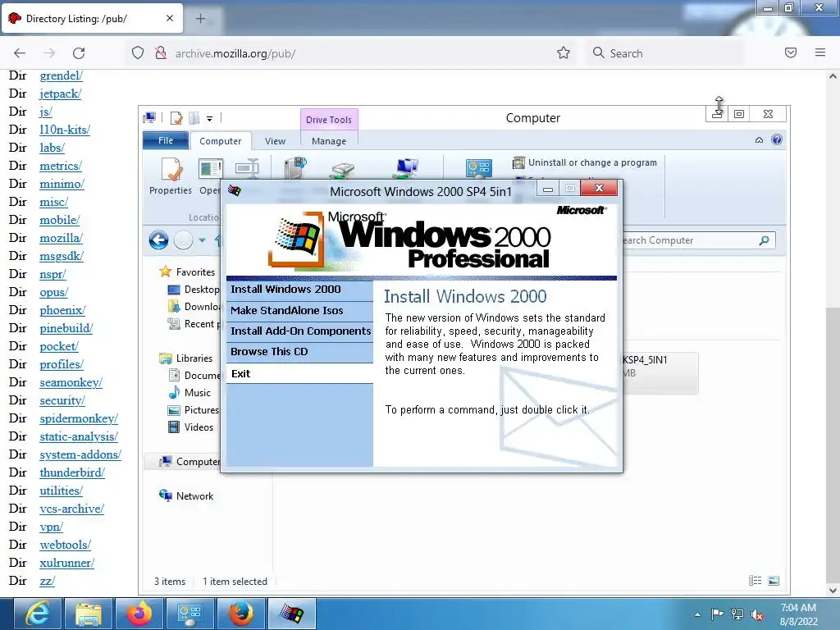Switch to the Computer ribbon tab

point(220,141)
